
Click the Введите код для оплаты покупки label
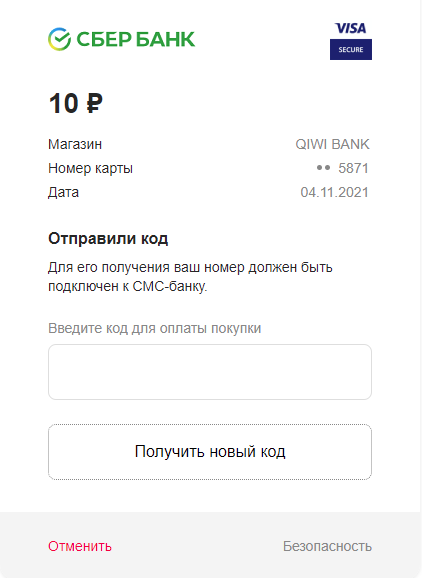coord(154,328)
